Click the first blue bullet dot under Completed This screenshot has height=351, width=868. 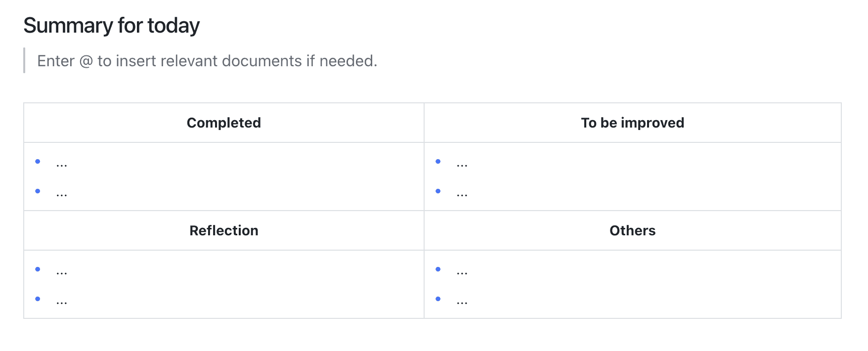(38, 161)
